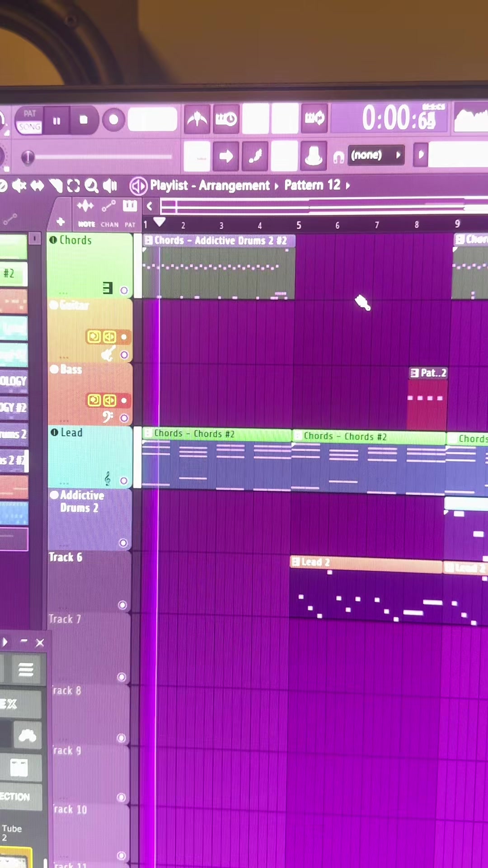
Task: Toggle mute dot on Guitar track
Action: point(54,305)
